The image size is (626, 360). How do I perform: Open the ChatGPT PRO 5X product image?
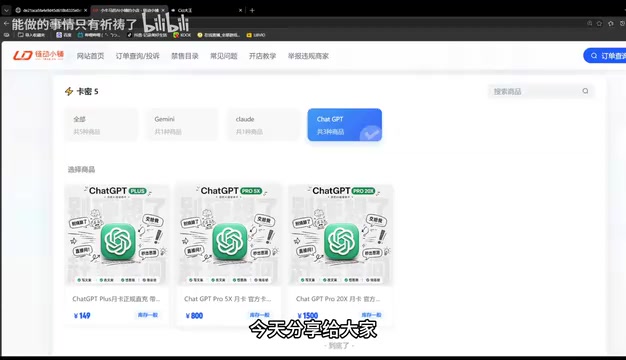click(x=229, y=235)
